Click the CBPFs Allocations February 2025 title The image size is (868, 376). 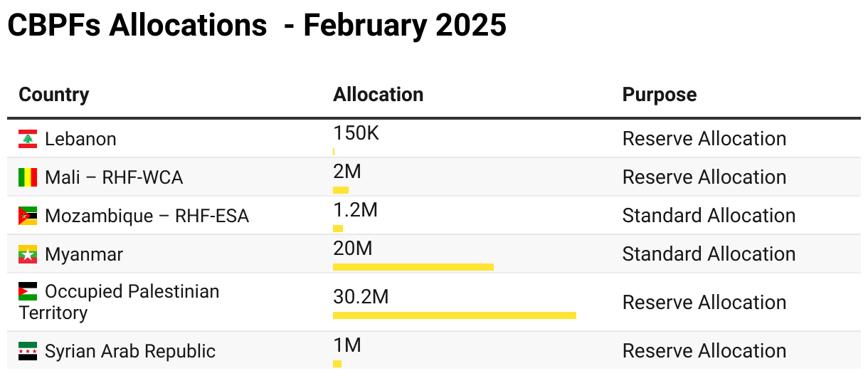pos(257,26)
